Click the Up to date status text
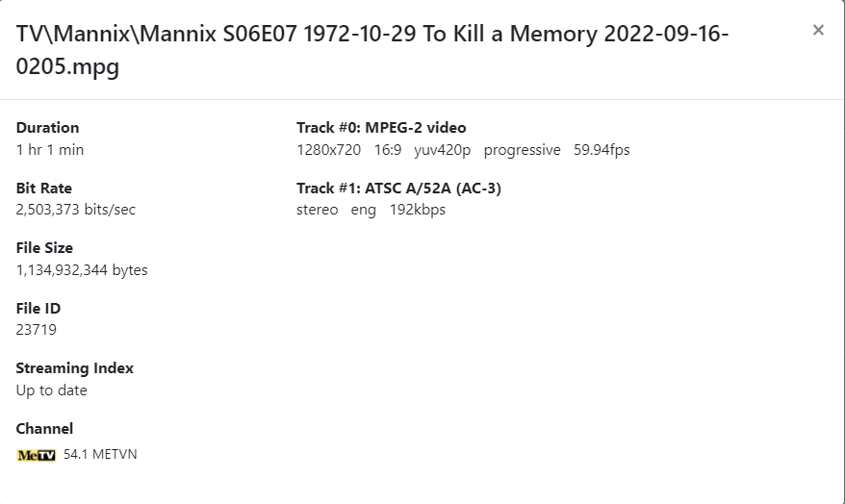Screen dimensions: 845x504 (x=52, y=391)
